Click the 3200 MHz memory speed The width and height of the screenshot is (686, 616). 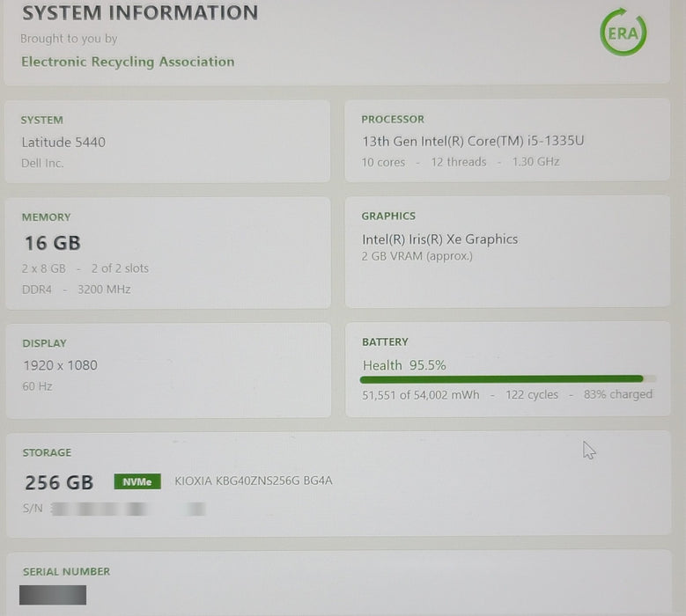pos(104,290)
